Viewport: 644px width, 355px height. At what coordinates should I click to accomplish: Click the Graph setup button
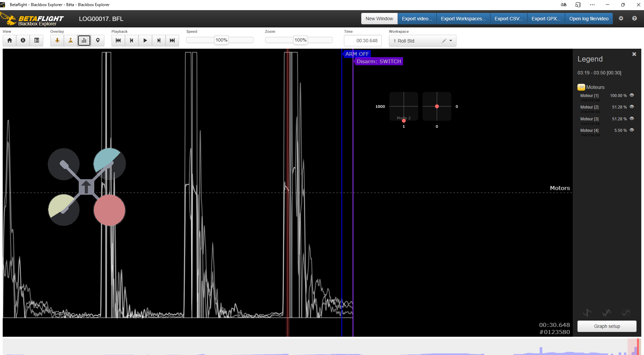click(606, 326)
